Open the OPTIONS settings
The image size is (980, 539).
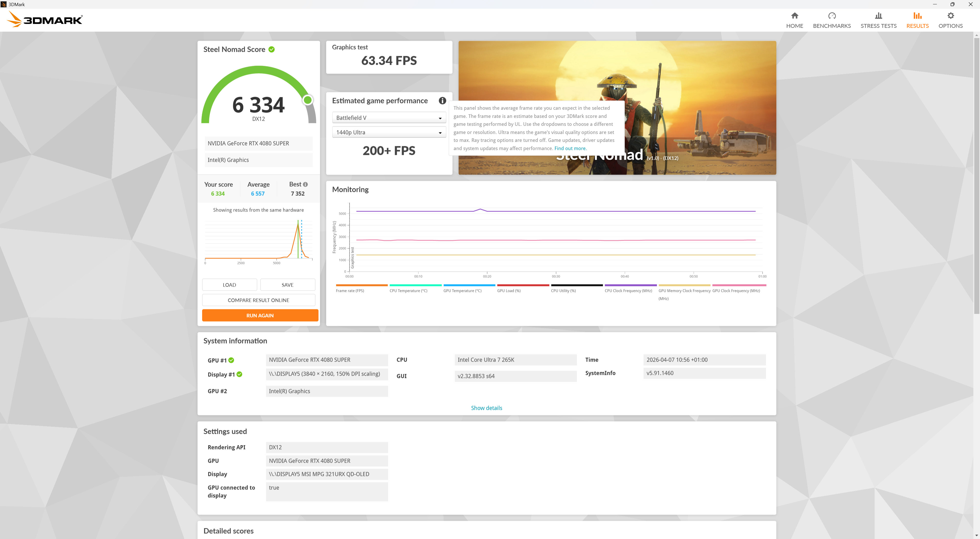[x=950, y=19]
